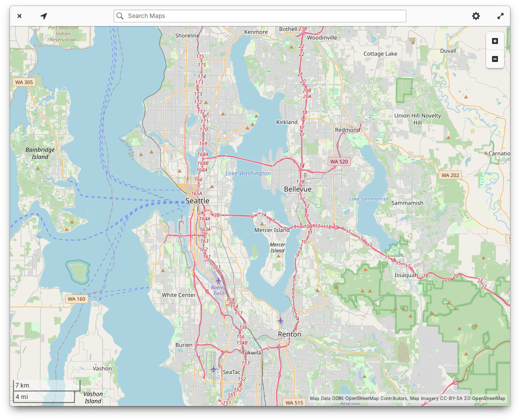Viewport: 520px width, 420px height.
Task: Select the Boeing Field airplane icon
Action: pyautogui.click(x=218, y=280)
